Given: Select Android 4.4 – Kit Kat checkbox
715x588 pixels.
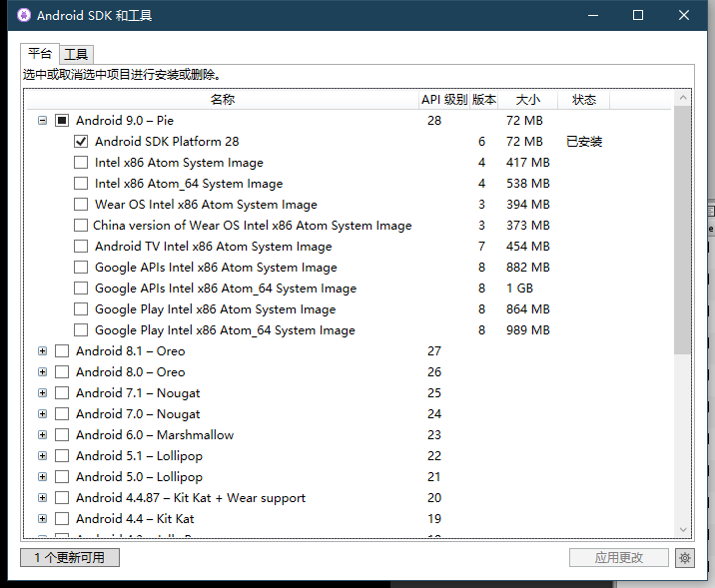Looking at the screenshot, I should tap(62, 519).
